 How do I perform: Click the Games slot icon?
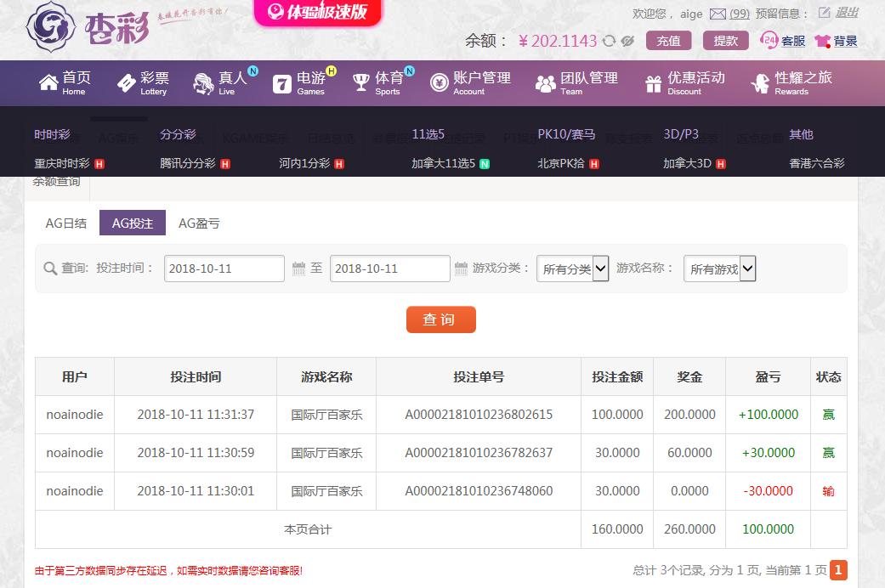[x=282, y=84]
